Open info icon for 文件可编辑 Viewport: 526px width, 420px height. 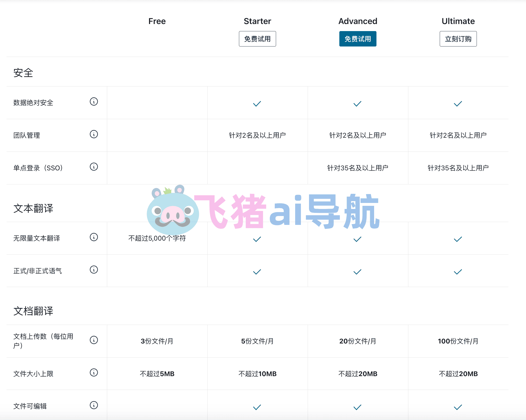tap(94, 405)
